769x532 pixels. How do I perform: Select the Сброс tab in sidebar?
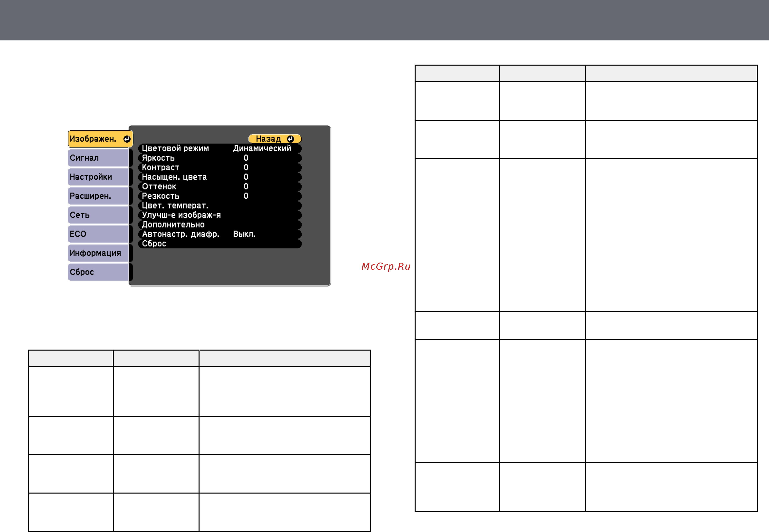pyautogui.click(x=98, y=272)
